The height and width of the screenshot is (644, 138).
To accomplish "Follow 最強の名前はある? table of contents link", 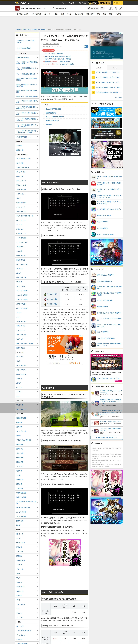I will click(52, 121).
